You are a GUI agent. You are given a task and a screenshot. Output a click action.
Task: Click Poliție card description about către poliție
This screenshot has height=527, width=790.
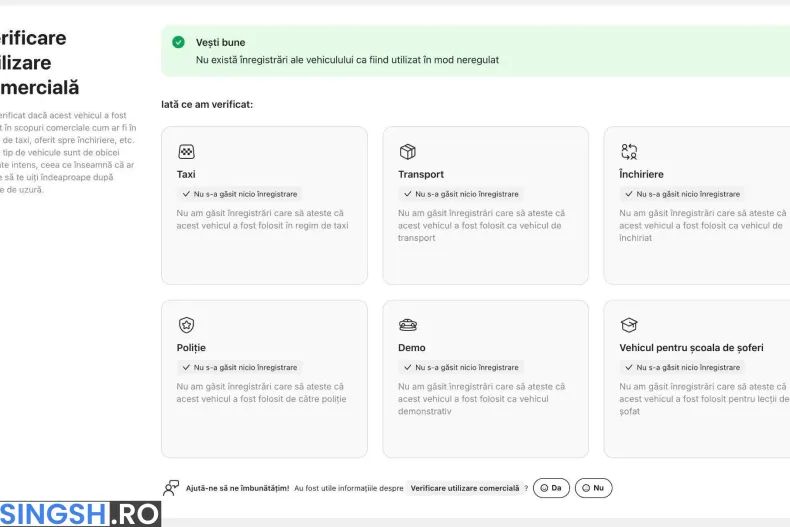click(261, 392)
